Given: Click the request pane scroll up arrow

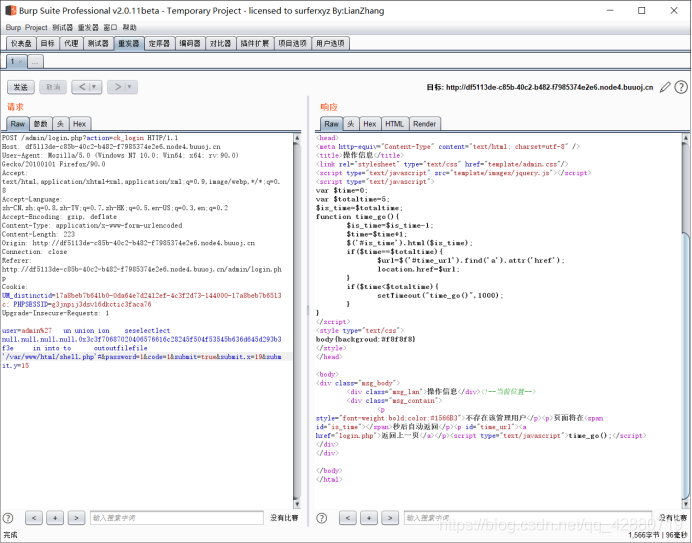Looking at the screenshot, I should pyautogui.click(x=297, y=138).
